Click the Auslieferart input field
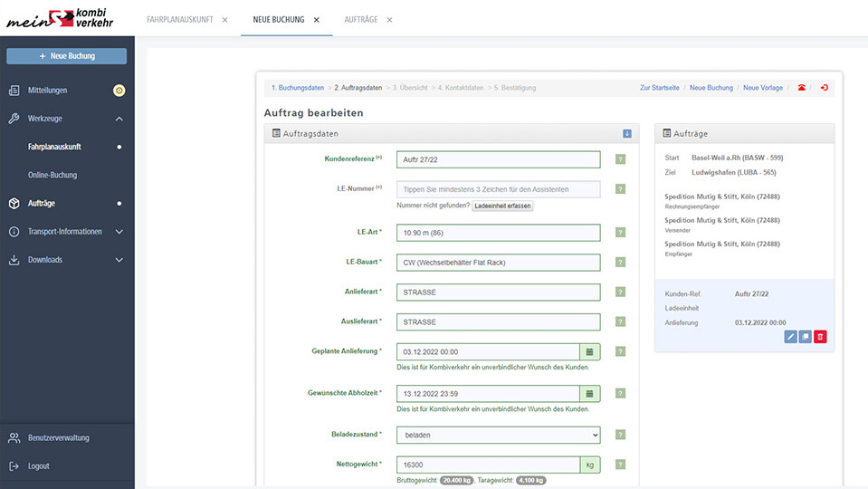Viewport: 868px width, 489px height. pyautogui.click(x=498, y=321)
